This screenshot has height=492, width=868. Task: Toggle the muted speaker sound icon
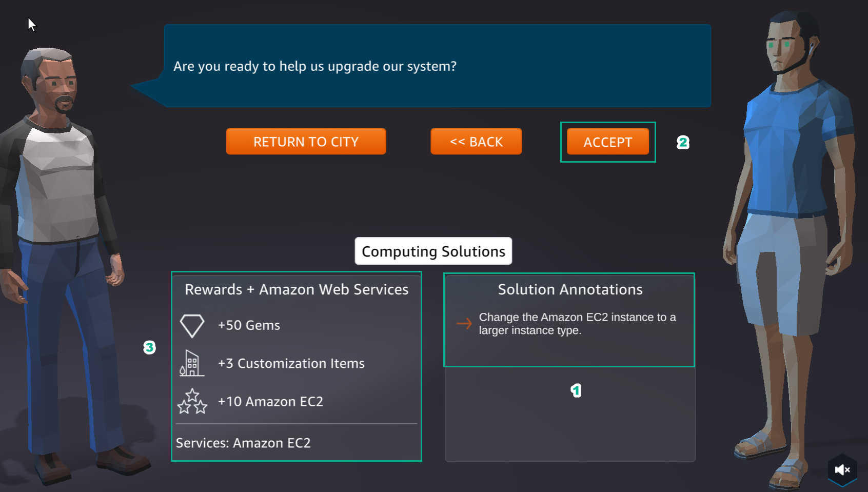842,469
